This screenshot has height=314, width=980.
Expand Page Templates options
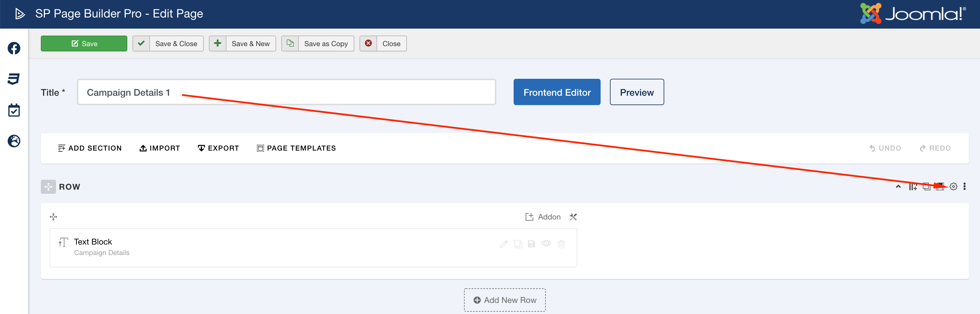click(x=296, y=148)
